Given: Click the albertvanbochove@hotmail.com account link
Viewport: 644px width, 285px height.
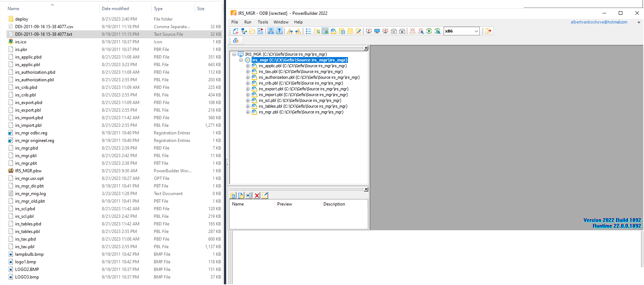Looking at the screenshot, I should point(599,22).
